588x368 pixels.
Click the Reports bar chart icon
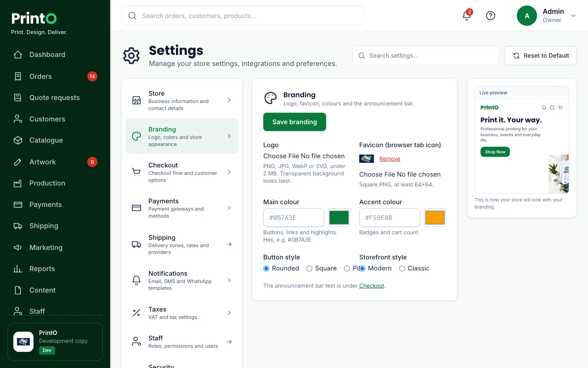point(18,269)
